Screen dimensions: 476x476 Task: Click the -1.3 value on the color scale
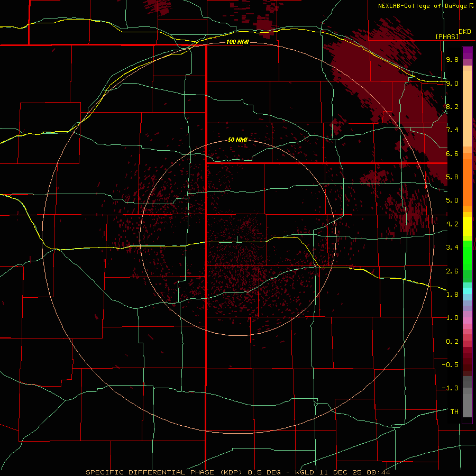click(450, 388)
